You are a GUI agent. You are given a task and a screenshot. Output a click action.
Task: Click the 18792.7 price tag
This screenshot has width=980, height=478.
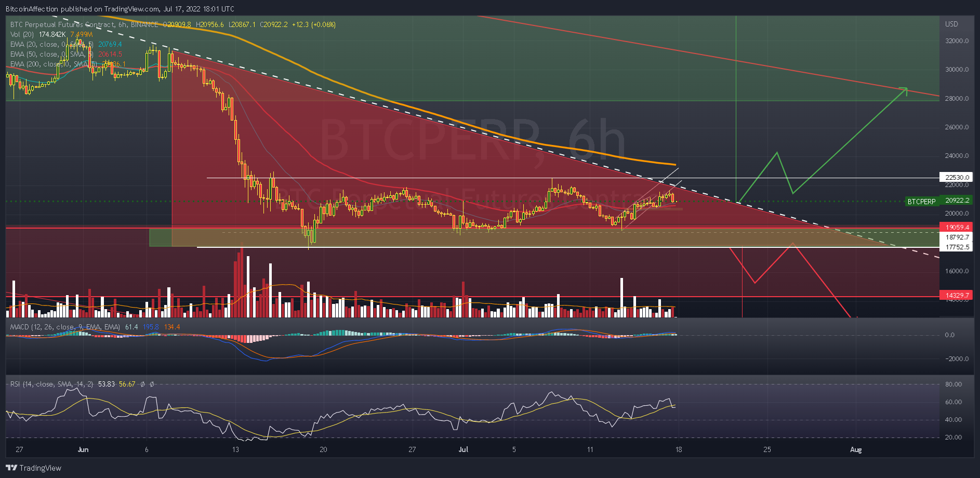pos(956,237)
